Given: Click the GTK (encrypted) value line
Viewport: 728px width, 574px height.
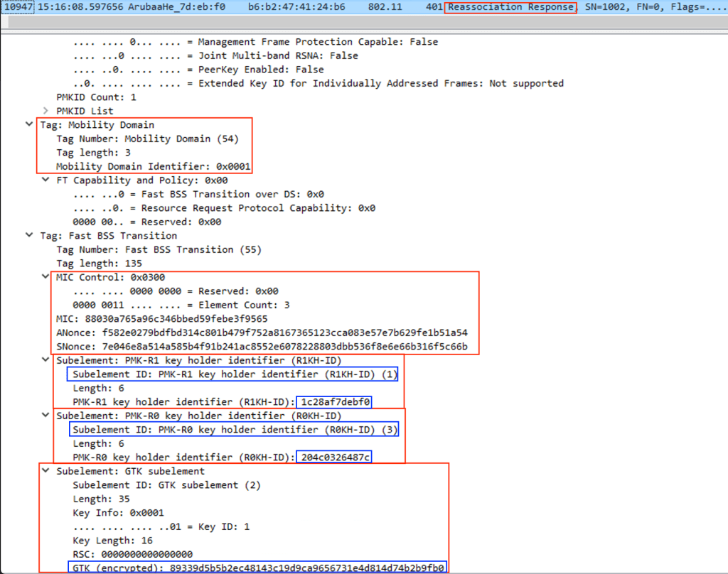Looking at the screenshot, I should [259, 568].
